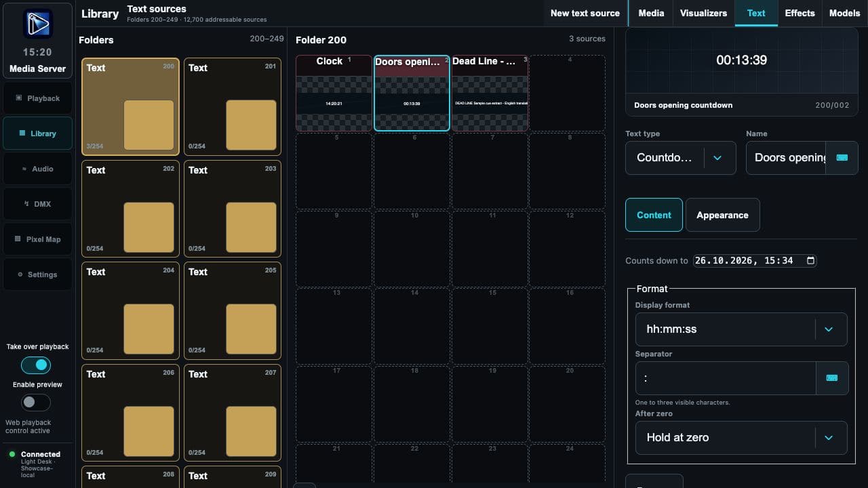The height and width of the screenshot is (488, 868).
Task: Select the gold tile in folder 201
Action: pyautogui.click(x=251, y=125)
